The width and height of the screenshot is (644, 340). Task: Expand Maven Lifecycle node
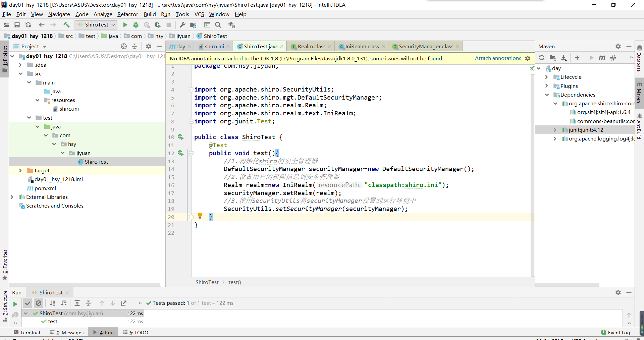(547, 77)
